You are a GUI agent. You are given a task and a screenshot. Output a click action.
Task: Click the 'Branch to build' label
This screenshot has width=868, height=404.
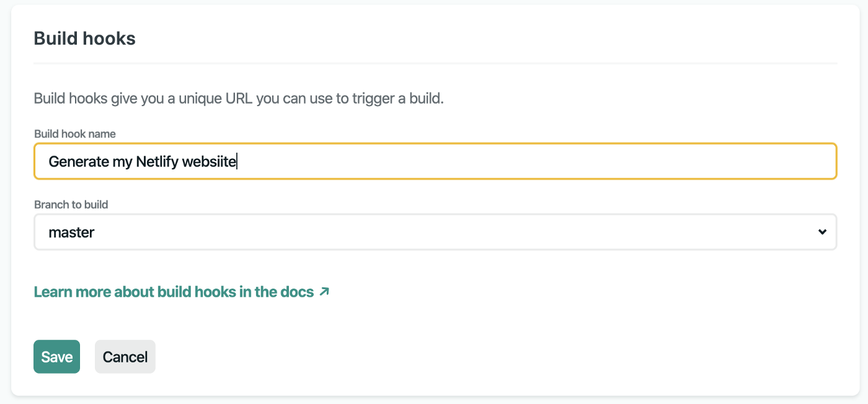[71, 204]
